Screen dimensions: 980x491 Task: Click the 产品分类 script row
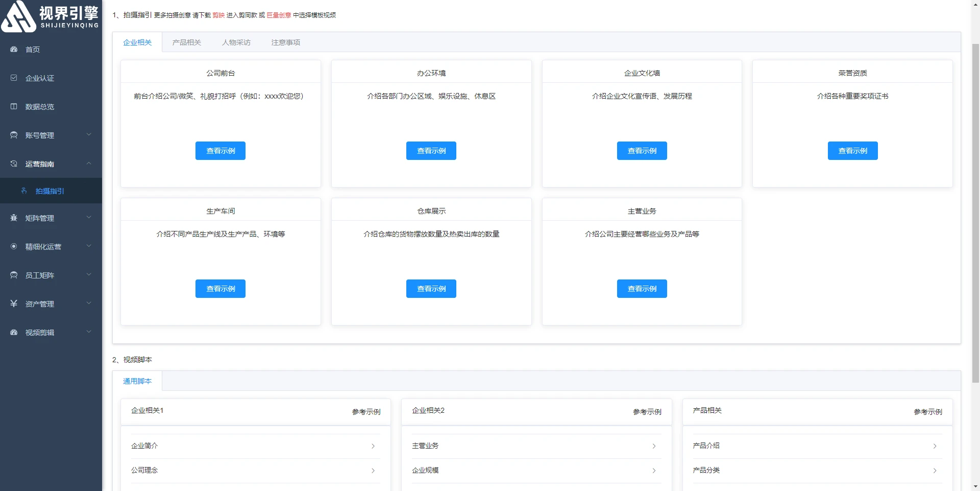[x=818, y=471]
